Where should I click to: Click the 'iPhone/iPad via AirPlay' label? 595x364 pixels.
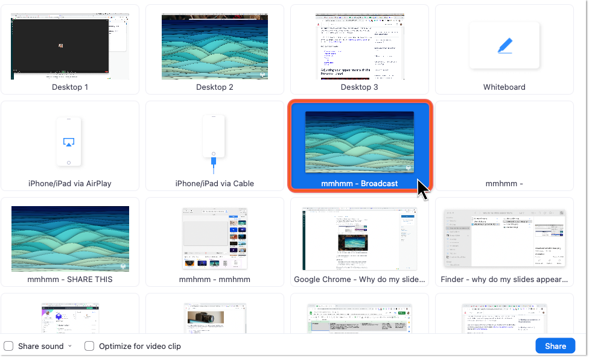70,183
